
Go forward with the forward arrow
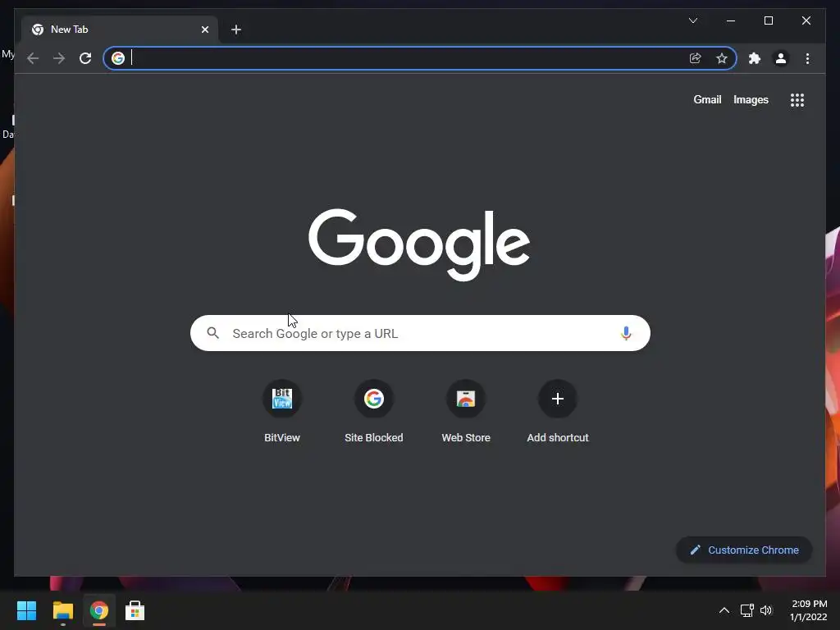[x=59, y=58]
